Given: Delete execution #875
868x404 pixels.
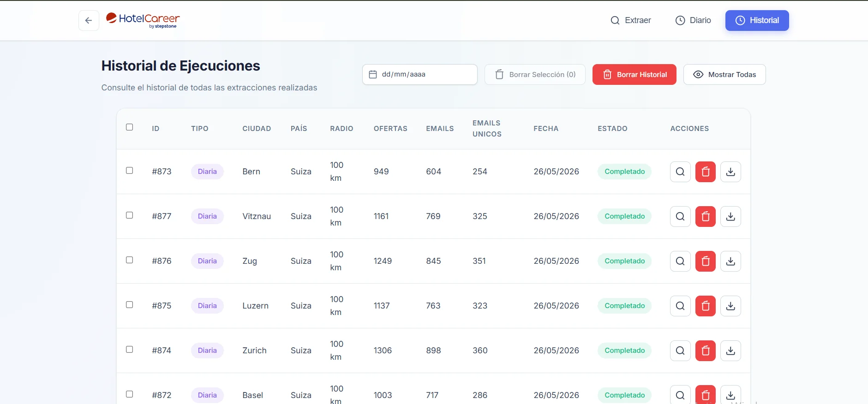Looking at the screenshot, I should [x=706, y=306].
